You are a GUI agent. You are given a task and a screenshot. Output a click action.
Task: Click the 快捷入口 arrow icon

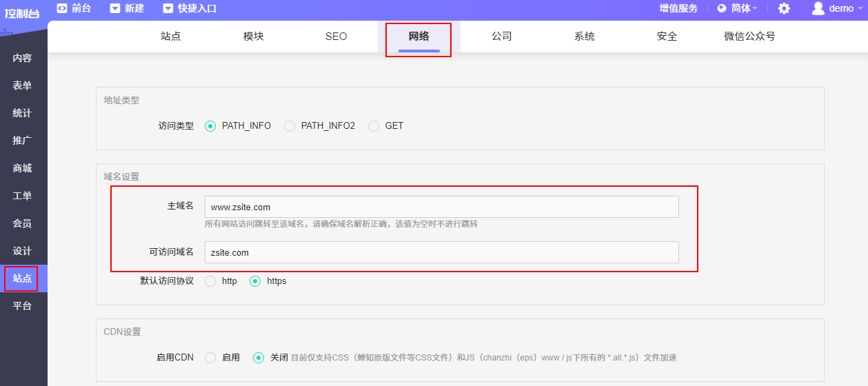point(168,8)
